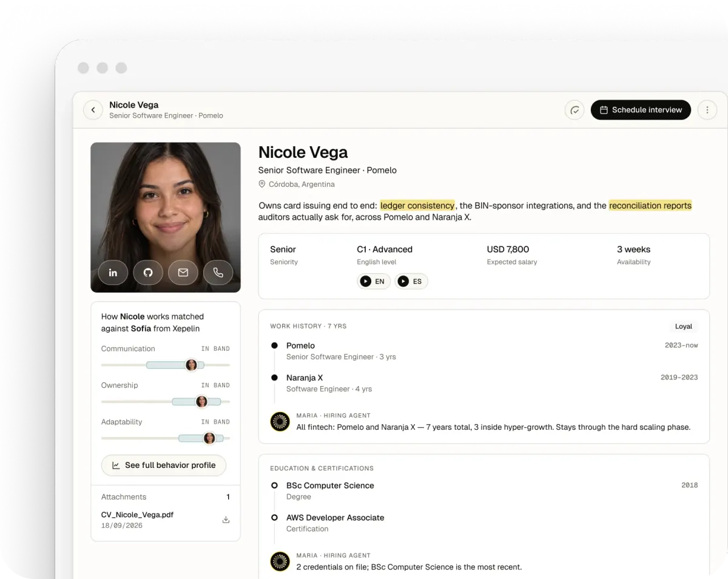Click the IN BAND label beside Adaptability
Screen dimensions: 728x579
[x=215, y=422]
